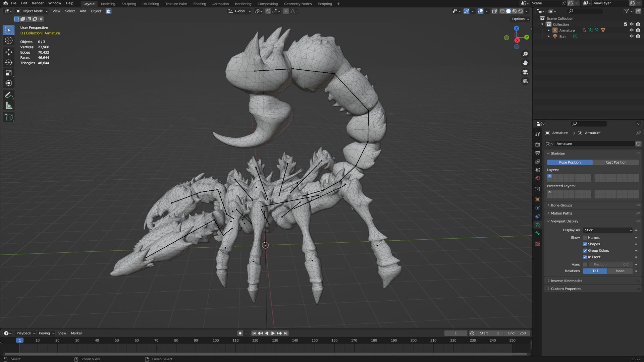Viewport: 644px width, 362px height.
Task: Open the Keying popover in timeline
Action: coord(46,333)
